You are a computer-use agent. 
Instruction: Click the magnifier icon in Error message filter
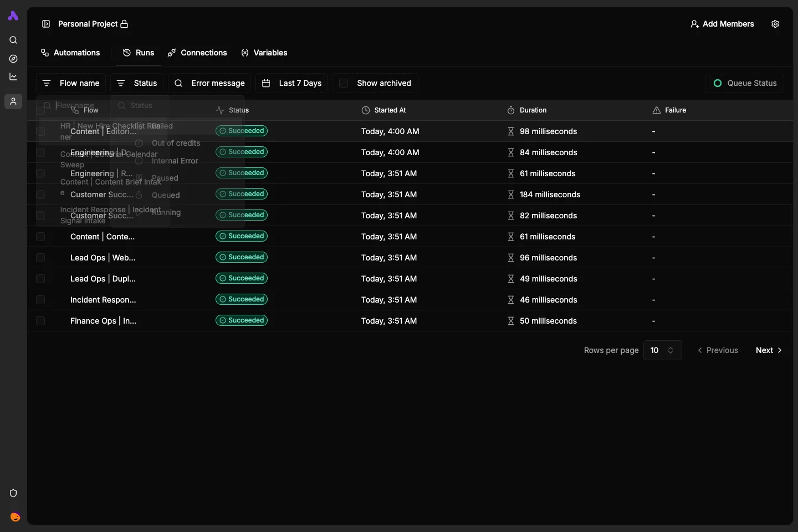point(178,83)
